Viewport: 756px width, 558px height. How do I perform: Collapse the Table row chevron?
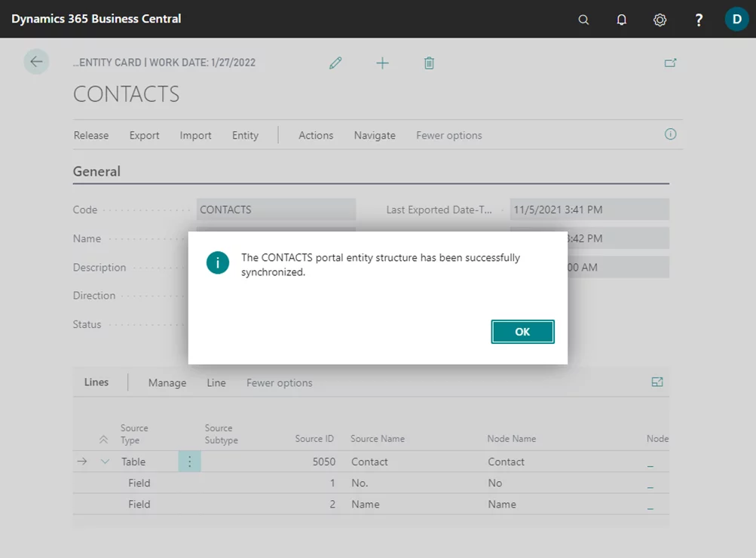point(105,461)
